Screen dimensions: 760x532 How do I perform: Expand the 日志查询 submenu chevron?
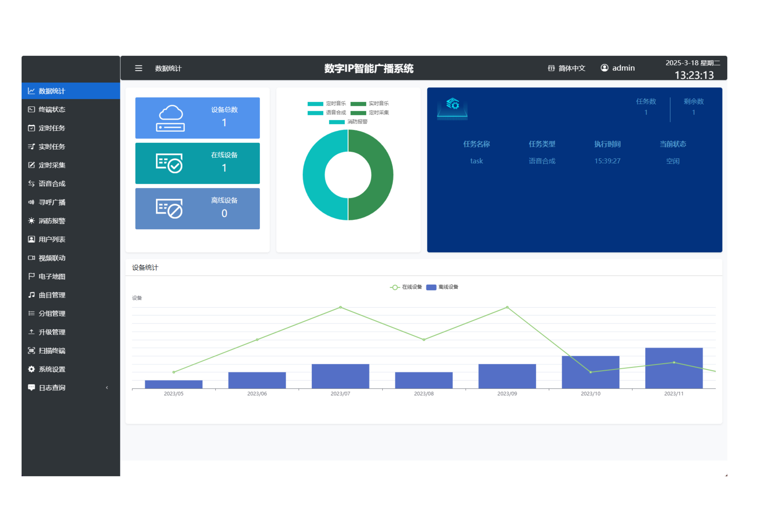coord(107,387)
